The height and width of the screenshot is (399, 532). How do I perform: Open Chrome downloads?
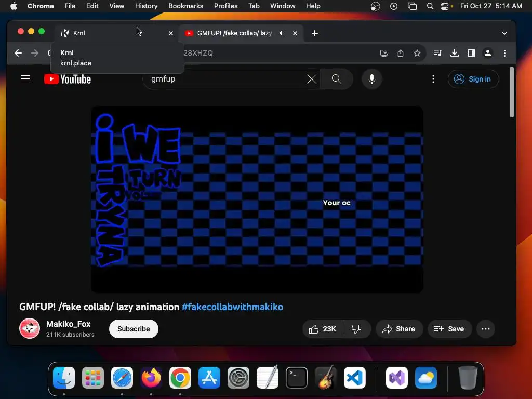click(454, 54)
